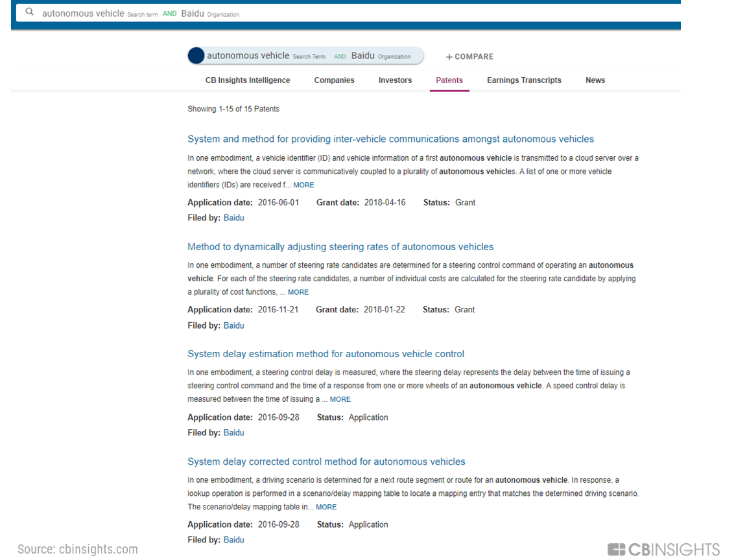The width and height of the screenshot is (747, 560).
Task: Click into the top search bar field
Action: point(349,13)
